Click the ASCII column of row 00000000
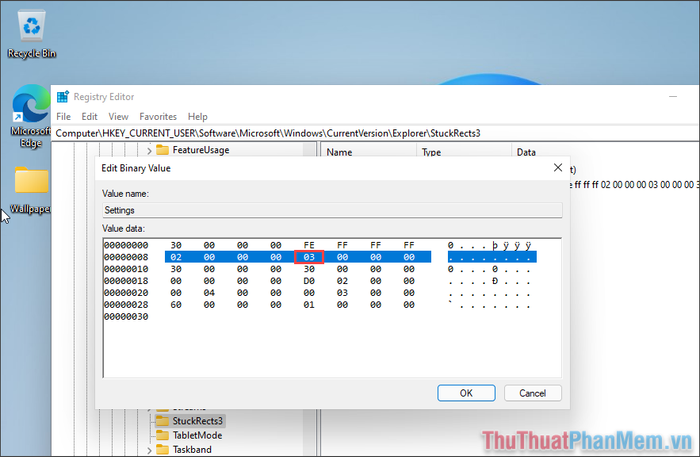This screenshot has height=457, width=700. (490, 245)
